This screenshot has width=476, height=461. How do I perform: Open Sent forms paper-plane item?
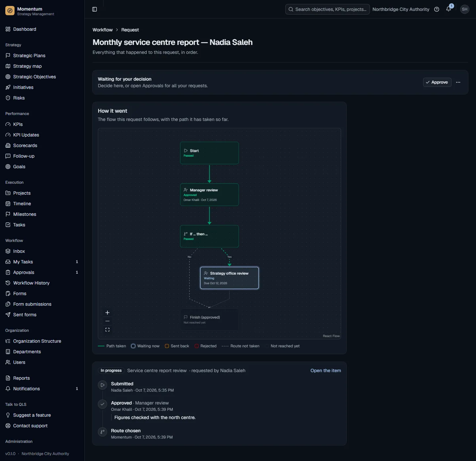pyautogui.click(x=42, y=315)
